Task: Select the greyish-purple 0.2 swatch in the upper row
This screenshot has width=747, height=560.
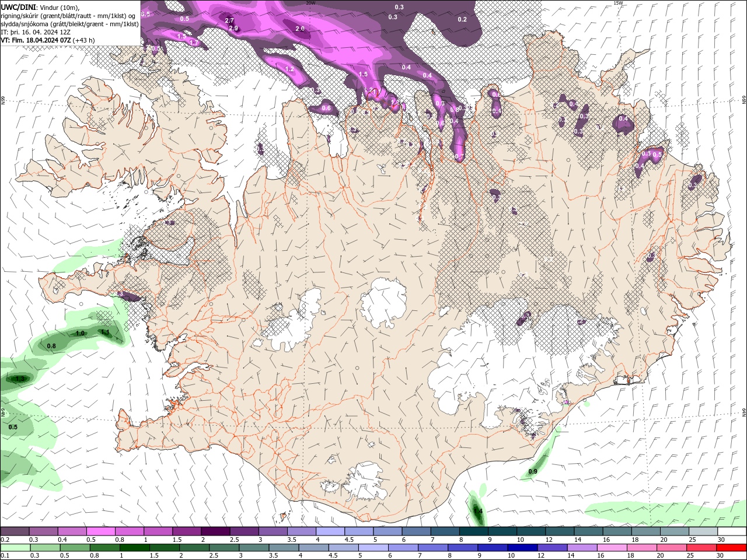Action: coord(15,531)
